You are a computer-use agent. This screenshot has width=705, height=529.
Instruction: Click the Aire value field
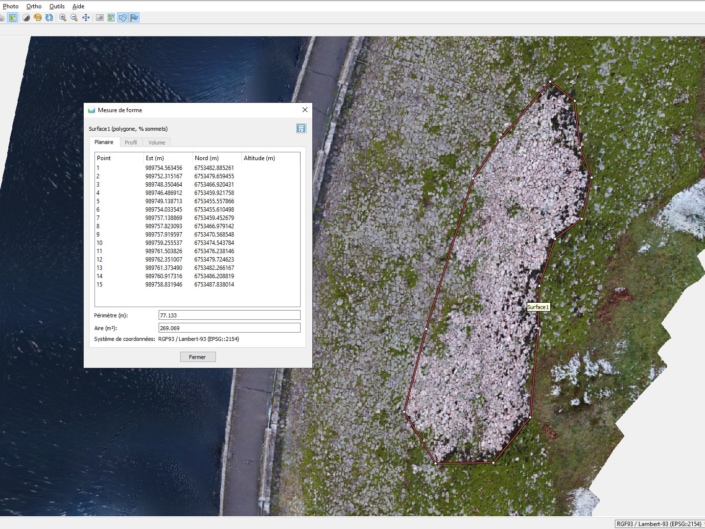(228, 327)
